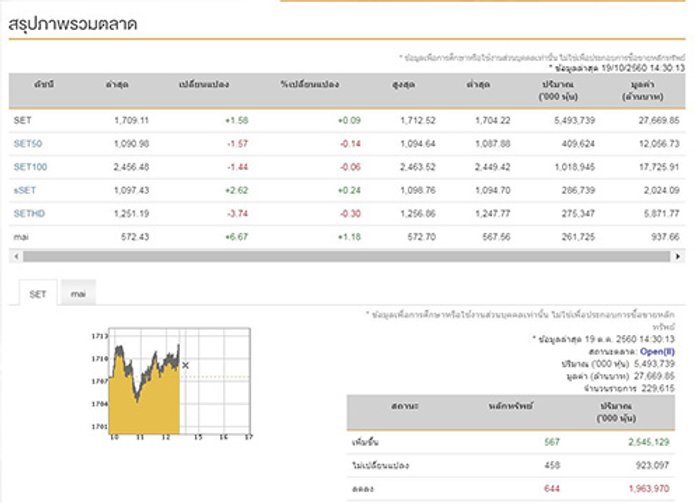The height and width of the screenshot is (504, 700).
Task: Switch to the mai chart tab
Action: [x=78, y=293]
